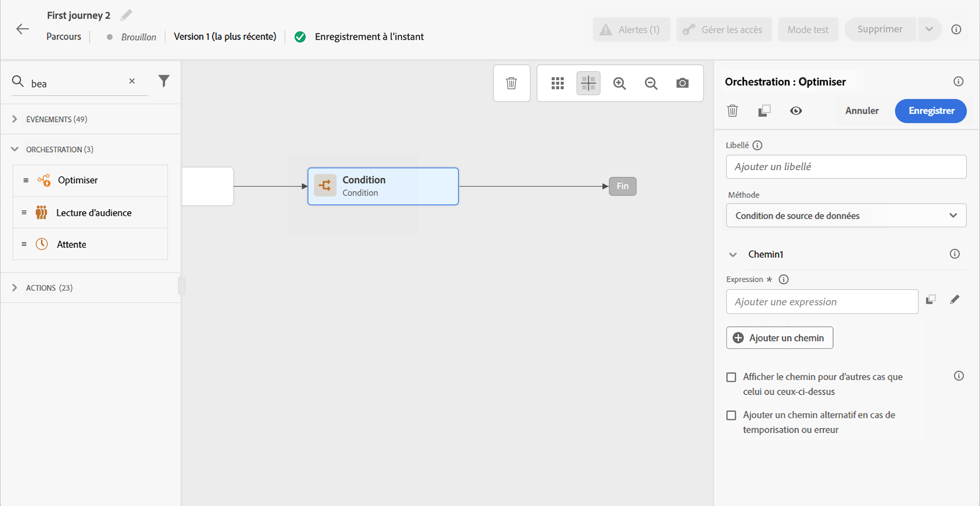Select the Optimiser orchestration item
This screenshot has height=506, width=980.
coord(77,180)
